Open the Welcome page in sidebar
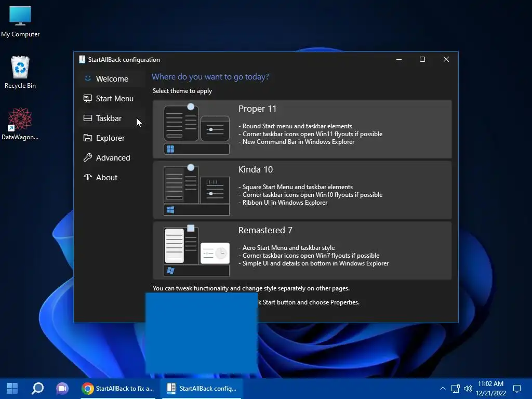The image size is (532, 399). coord(112,79)
